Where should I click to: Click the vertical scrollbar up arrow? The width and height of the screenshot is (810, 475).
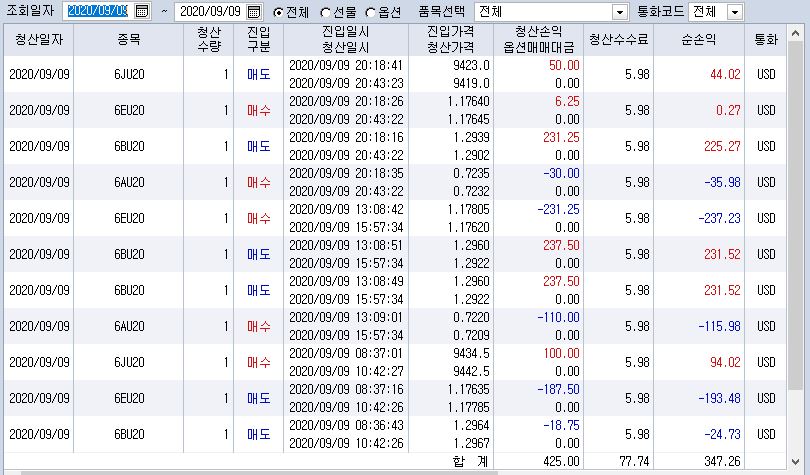[795, 34]
